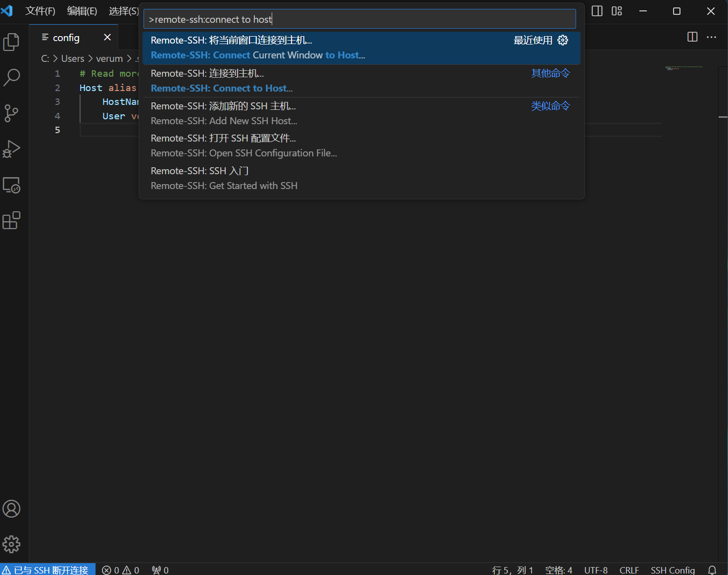Click the Host keyword on line 2
The width and height of the screenshot is (728, 575).
click(91, 88)
